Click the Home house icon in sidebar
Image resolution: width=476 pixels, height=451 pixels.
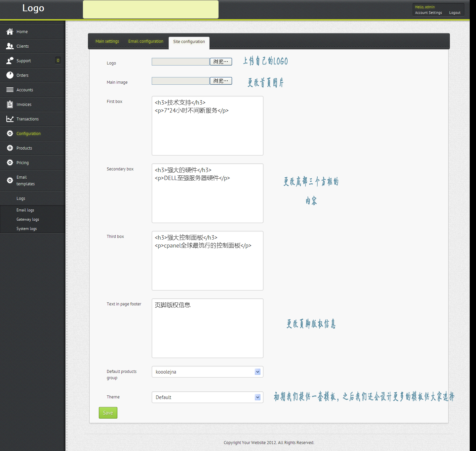click(10, 31)
